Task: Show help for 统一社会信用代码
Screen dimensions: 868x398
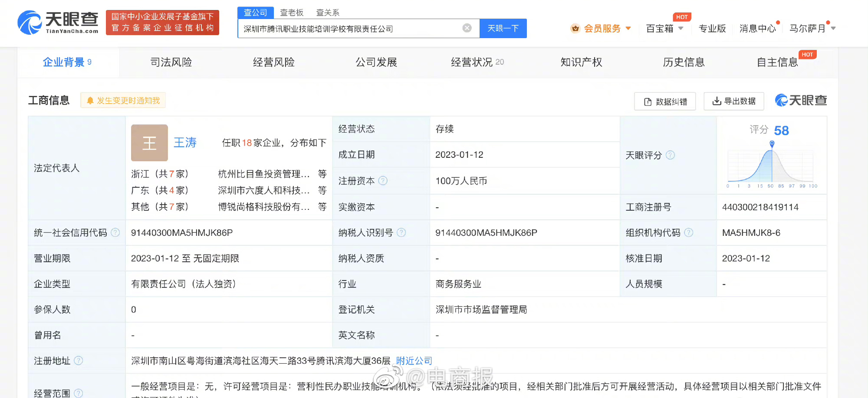Action: tap(115, 233)
